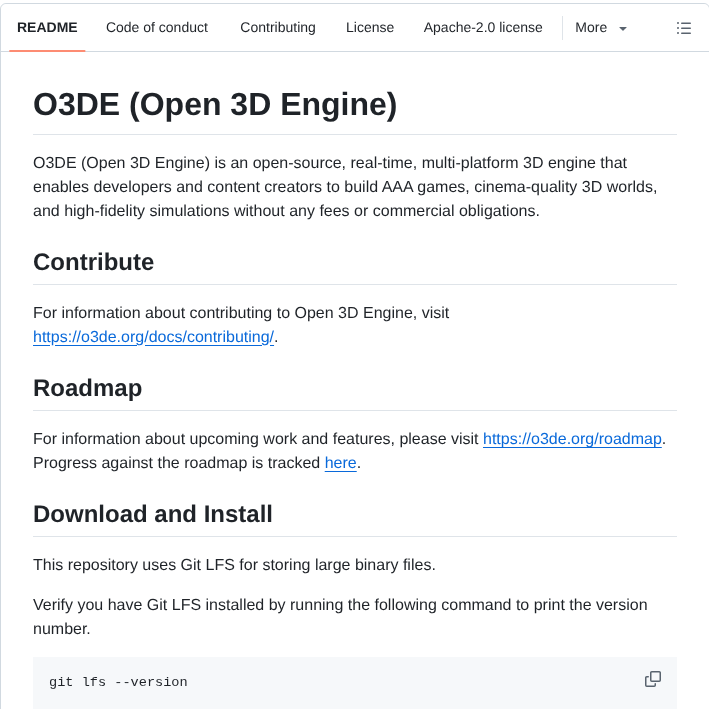The image size is (709, 709).
Task: Go to the License tab
Action: click(x=370, y=28)
